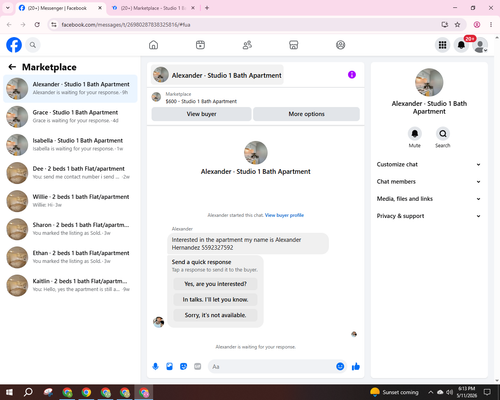Mute this chat with bell icon
500x400 pixels.
pos(415,134)
